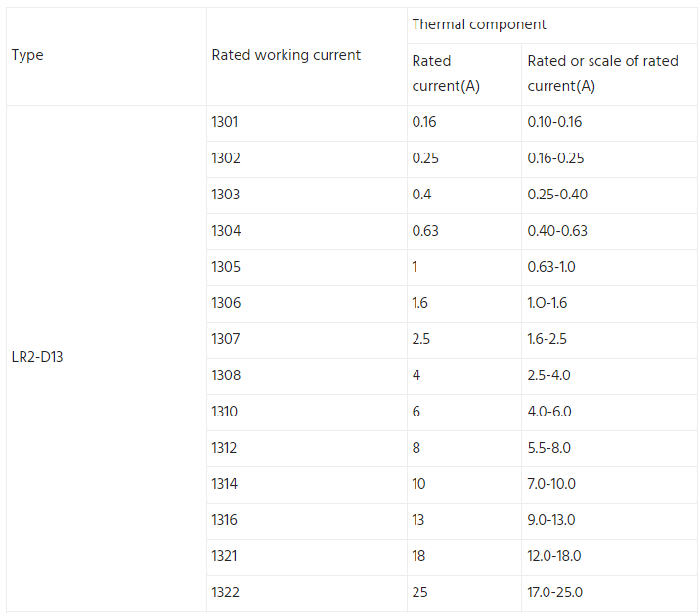
Task: Select the 0.4 rated current cell
Action: (464, 196)
